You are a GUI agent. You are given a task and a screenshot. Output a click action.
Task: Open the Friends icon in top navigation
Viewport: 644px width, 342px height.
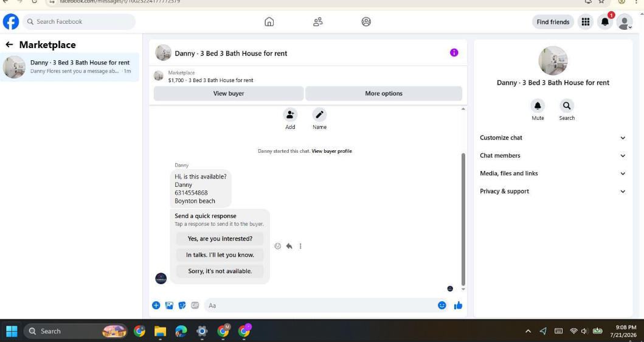317,22
